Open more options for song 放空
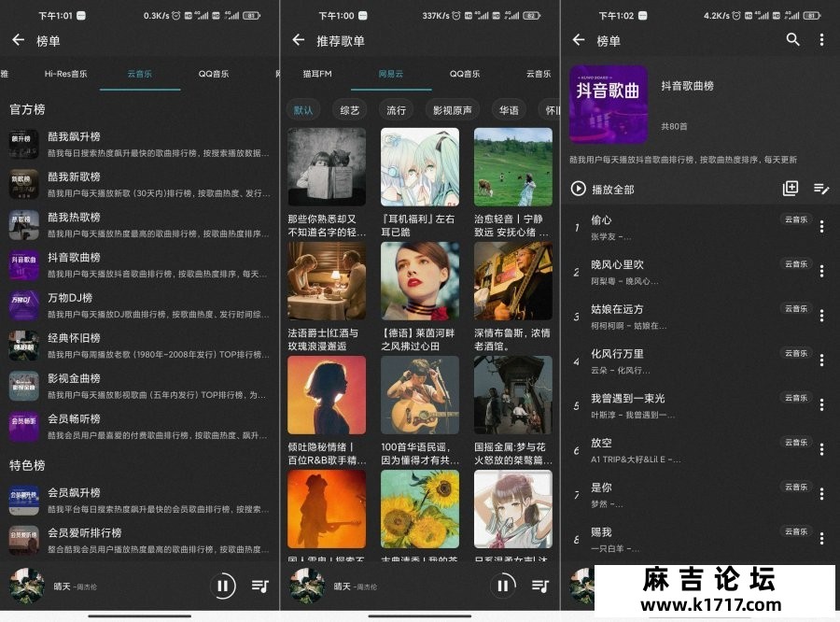840x622 pixels. (821, 449)
